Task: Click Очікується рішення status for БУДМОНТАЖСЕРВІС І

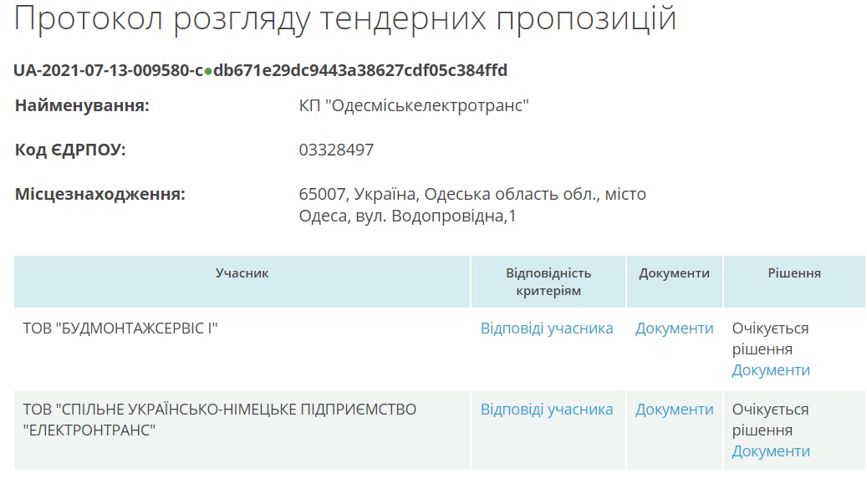Action: 770,339
